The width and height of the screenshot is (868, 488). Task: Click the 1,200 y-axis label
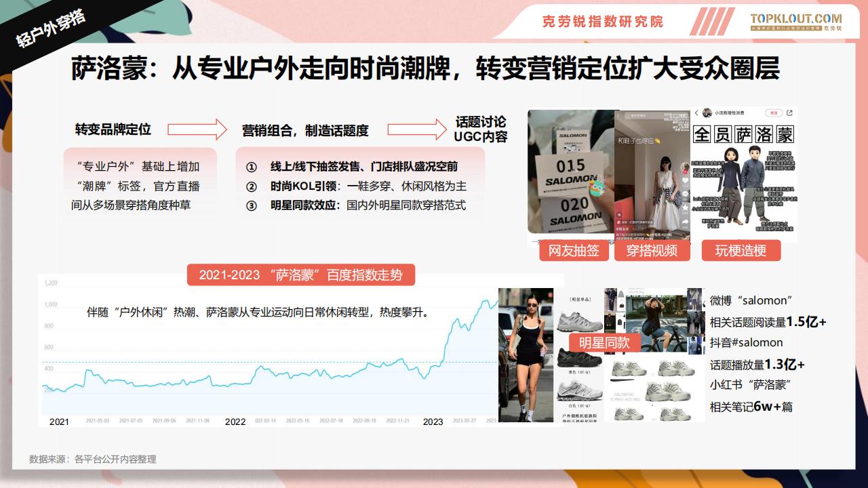50,283
